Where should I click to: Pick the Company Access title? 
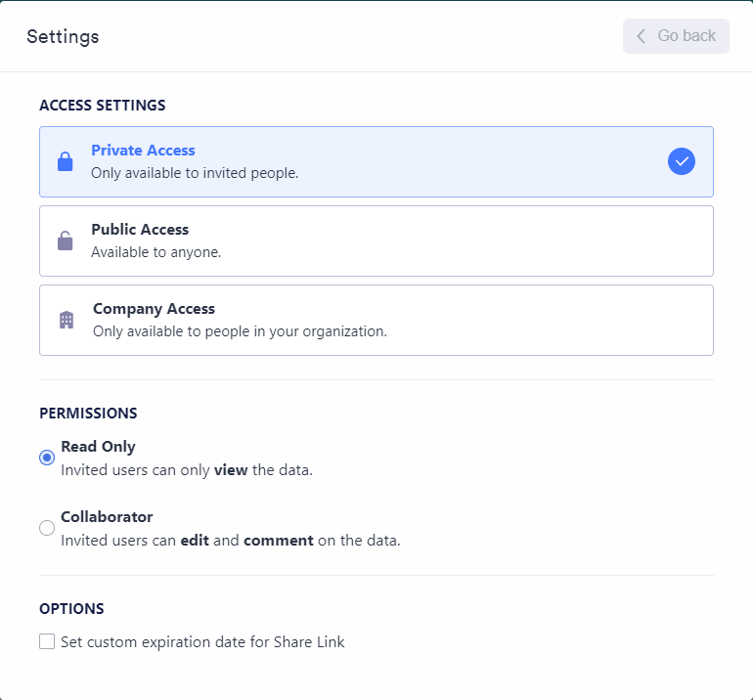click(154, 309)
